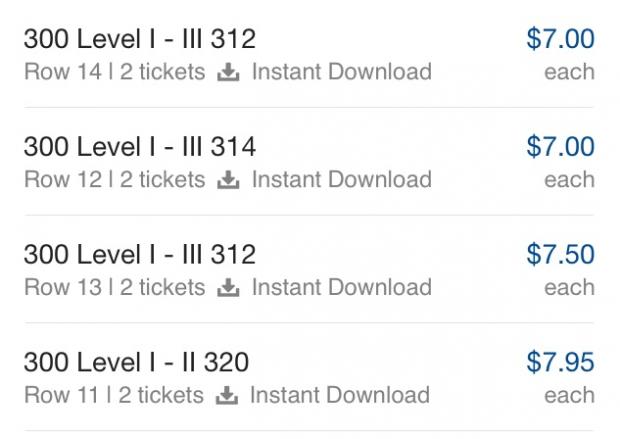Screen dimensions: 620x439
Task: Select the $7.00 price for section 314
Action: pyautogui.click(x=560, y=147)
